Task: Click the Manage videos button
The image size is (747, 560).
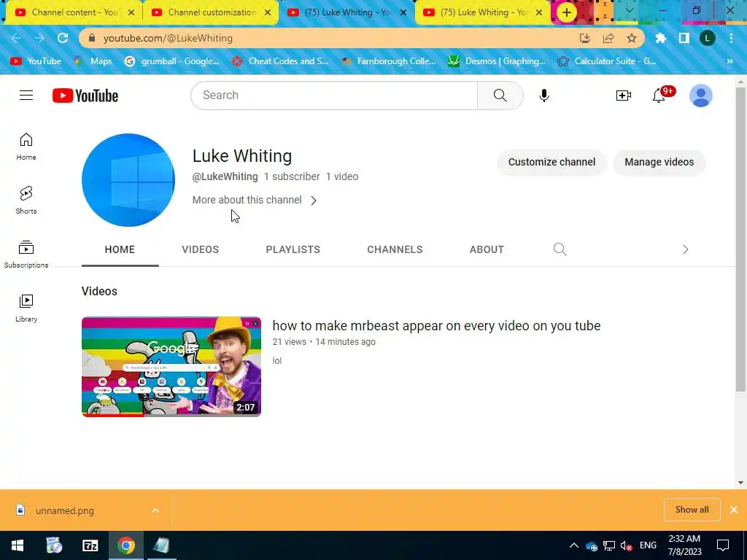Action: (x=659, y=162)
